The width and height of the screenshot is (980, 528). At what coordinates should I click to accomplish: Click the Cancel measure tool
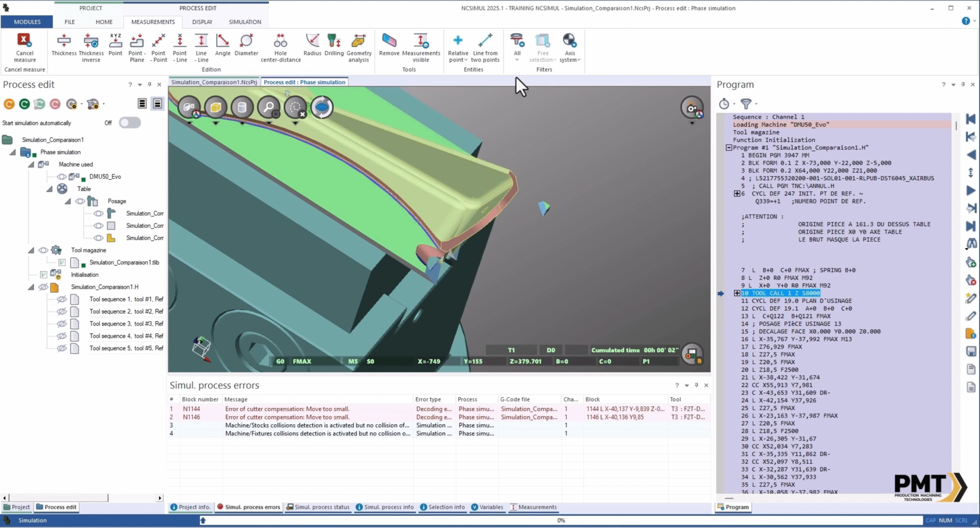[24, 47]
